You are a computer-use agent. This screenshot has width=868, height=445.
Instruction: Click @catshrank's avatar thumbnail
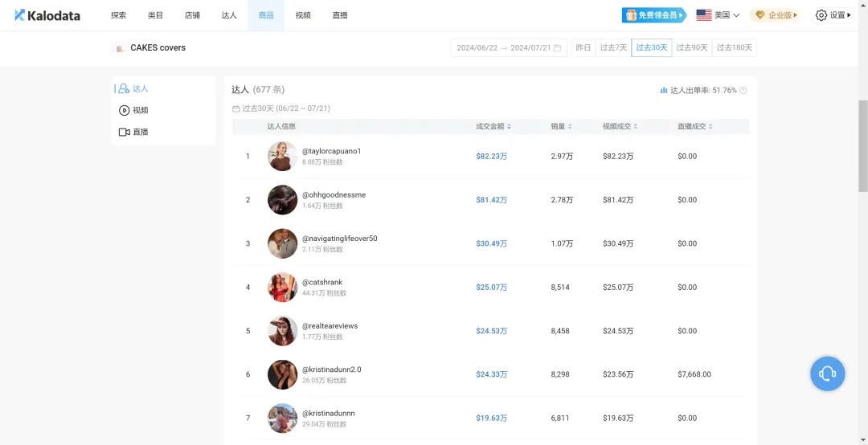click(x=282, y=288)
